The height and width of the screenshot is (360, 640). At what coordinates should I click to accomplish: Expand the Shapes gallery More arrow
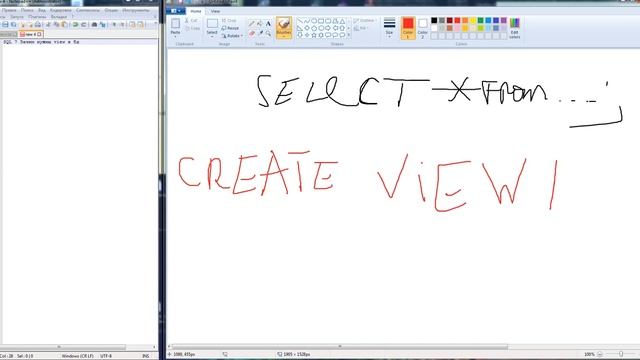pos(349,34)
